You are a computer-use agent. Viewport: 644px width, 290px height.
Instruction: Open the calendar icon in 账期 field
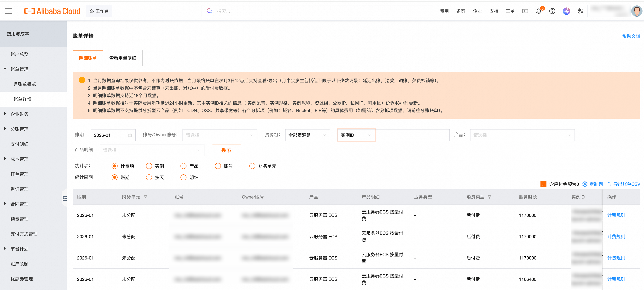pyautogui.click(x=130, y=135)
